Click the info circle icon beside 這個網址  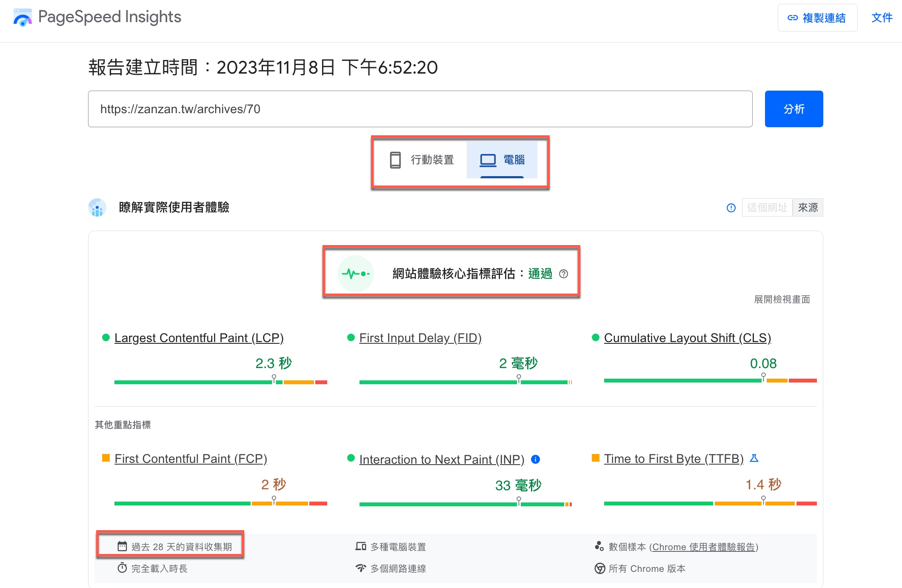point(731,208)
